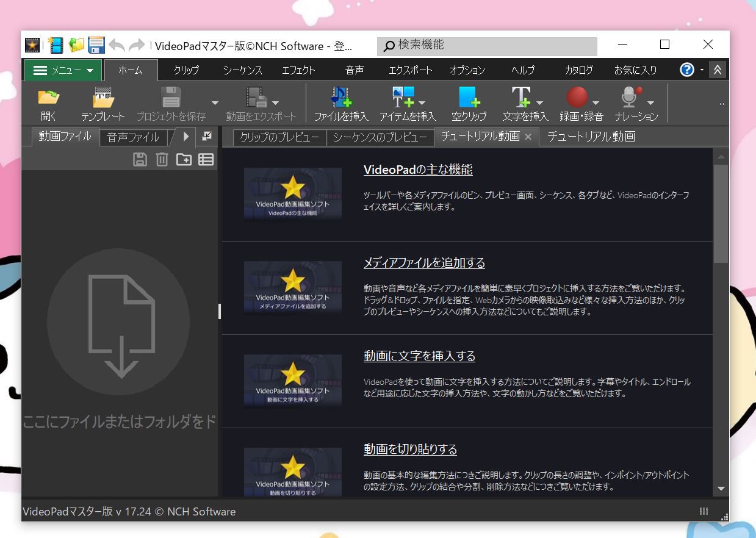Image resolution: width=756 pixels, height=538 pixels.
Task: Click アイテムを挿入 insert item icon
Action: tap(403, 97)
